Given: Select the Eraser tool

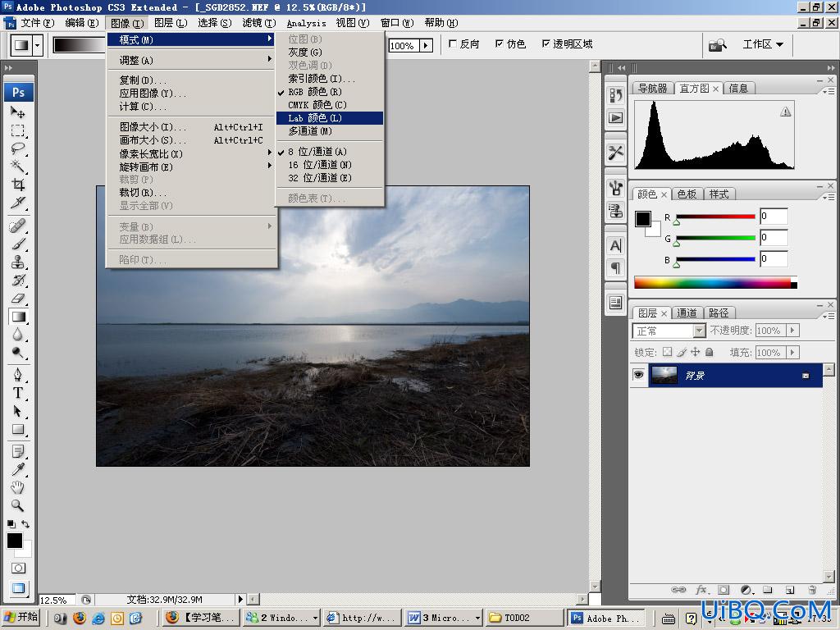Looking at the screenshot, I should coord(18,299).
